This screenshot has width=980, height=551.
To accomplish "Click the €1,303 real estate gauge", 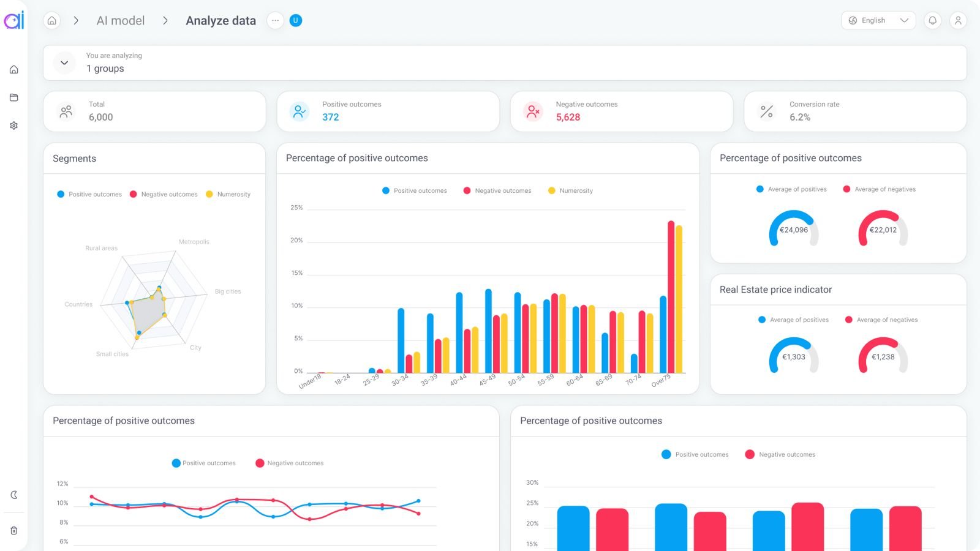I will pyautogui.click(x=794, y=356).
